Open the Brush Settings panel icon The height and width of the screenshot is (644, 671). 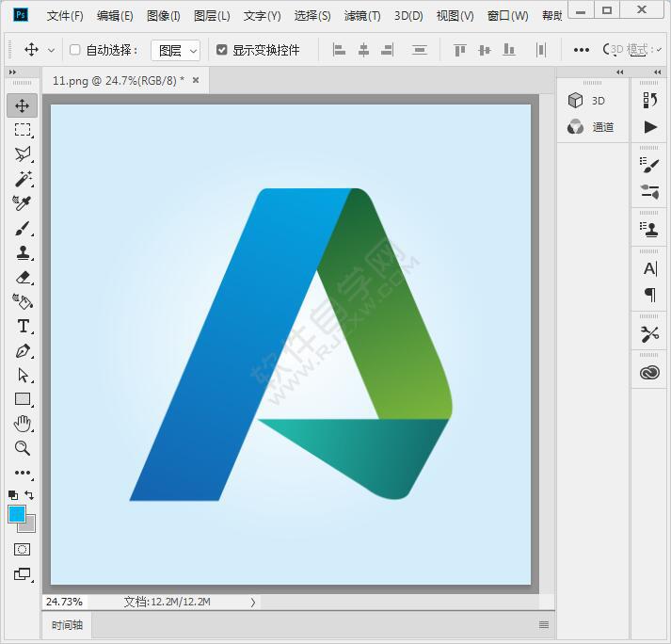click(649, 191)
